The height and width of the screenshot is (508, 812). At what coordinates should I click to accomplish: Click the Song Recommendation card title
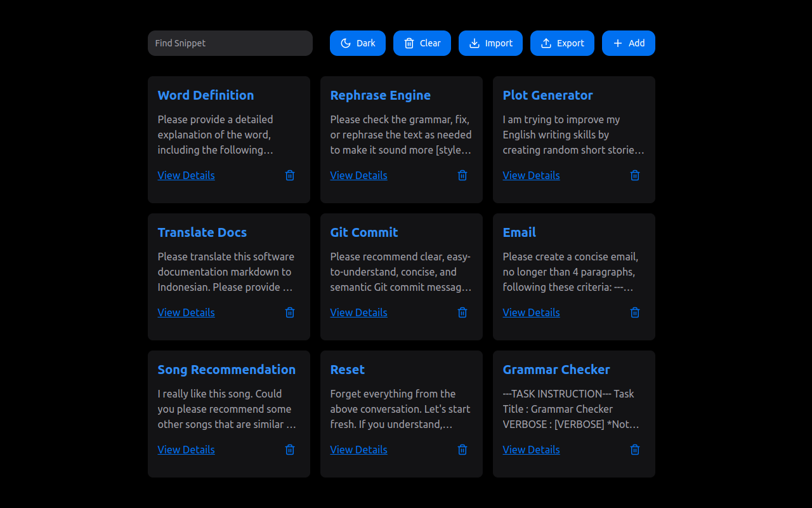click(x=227, y=370)
